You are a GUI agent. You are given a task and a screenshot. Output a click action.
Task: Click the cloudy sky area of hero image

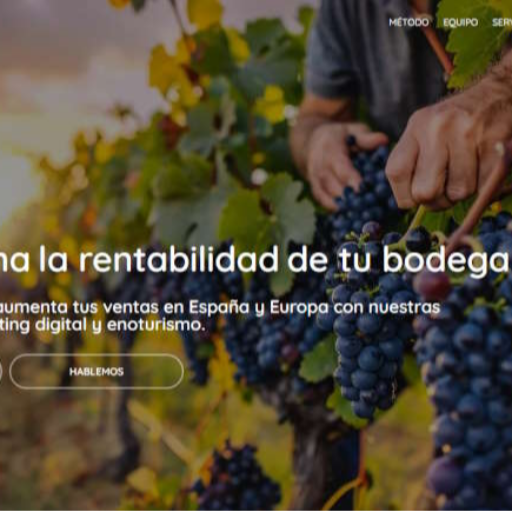67,67
